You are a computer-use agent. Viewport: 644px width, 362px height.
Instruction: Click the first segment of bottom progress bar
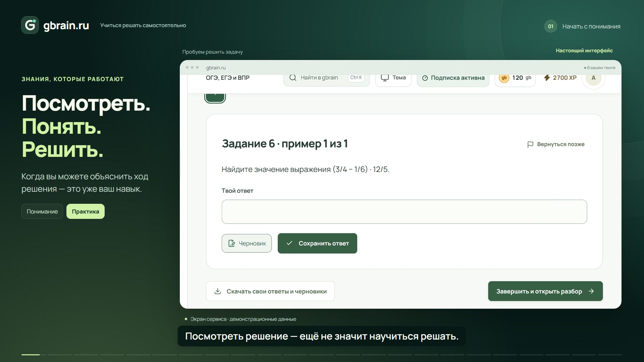pos(31,355)
